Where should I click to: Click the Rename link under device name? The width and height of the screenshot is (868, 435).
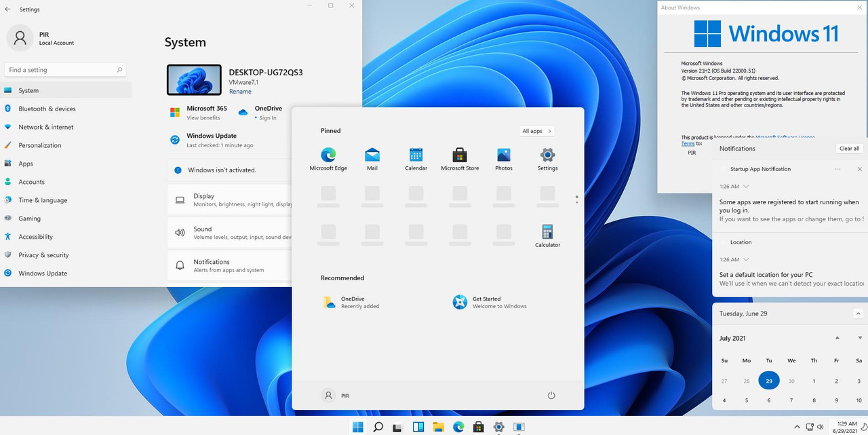click(240, 92)
